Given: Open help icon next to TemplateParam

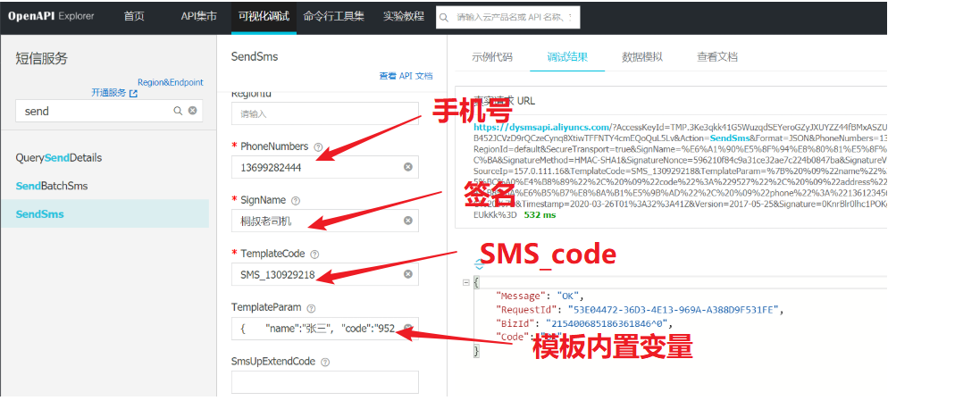Looking at the screenshot, I should (311, 308).
